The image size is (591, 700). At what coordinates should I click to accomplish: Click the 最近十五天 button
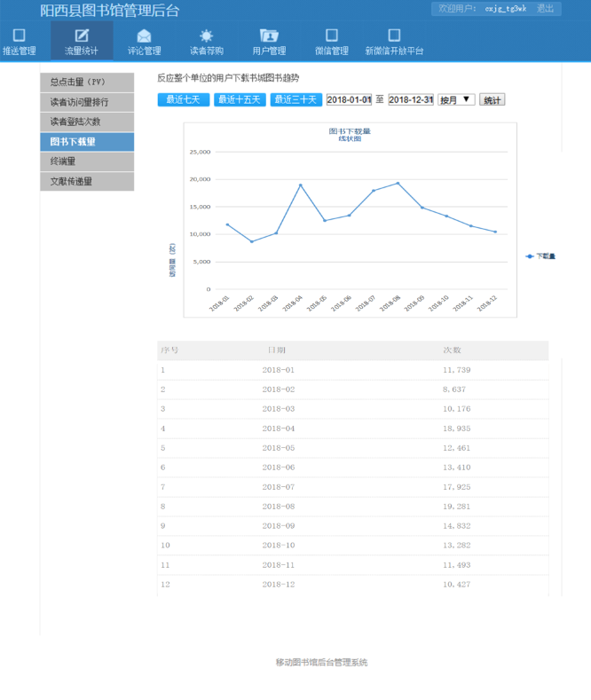[240, 99]
